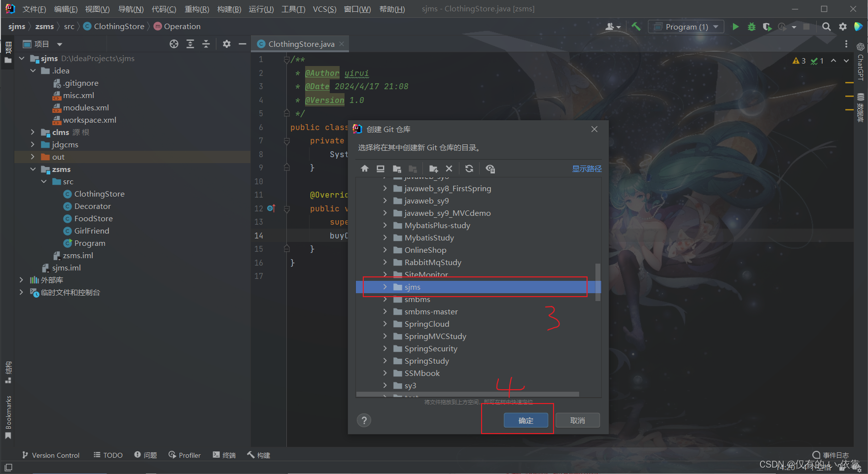Select FoodStore class in project tree
The width and height of the screenshot is (868, 474).
coord(94,218)
